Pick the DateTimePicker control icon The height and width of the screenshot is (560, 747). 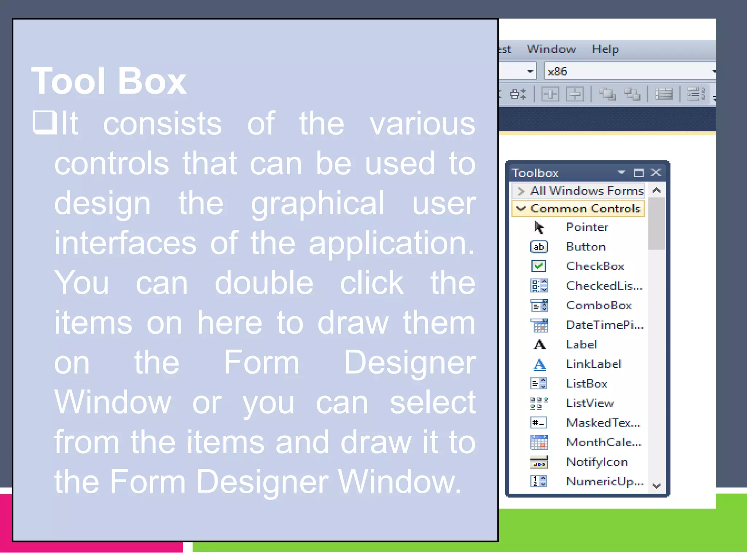[539, 325]
